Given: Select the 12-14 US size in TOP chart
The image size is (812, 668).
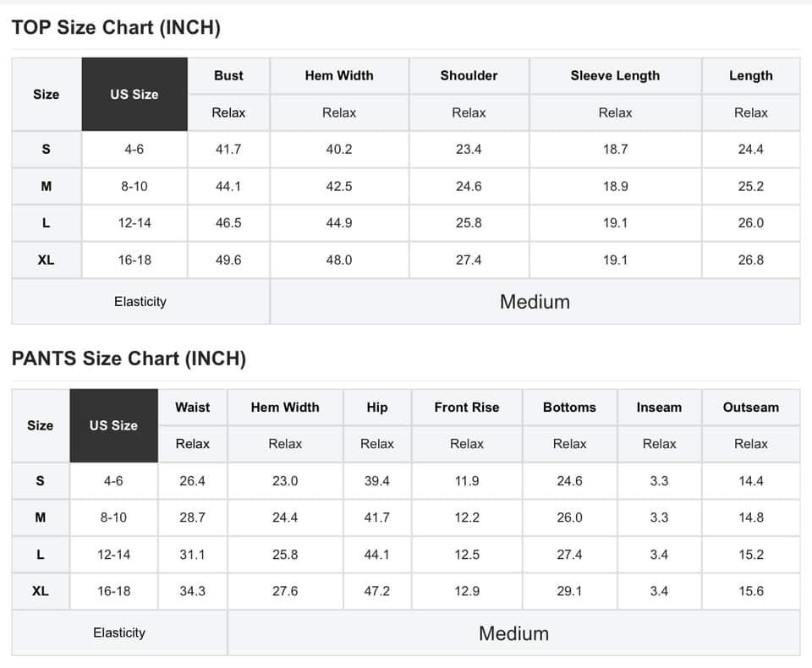Looking at the screenshot, I should point(134,223).
